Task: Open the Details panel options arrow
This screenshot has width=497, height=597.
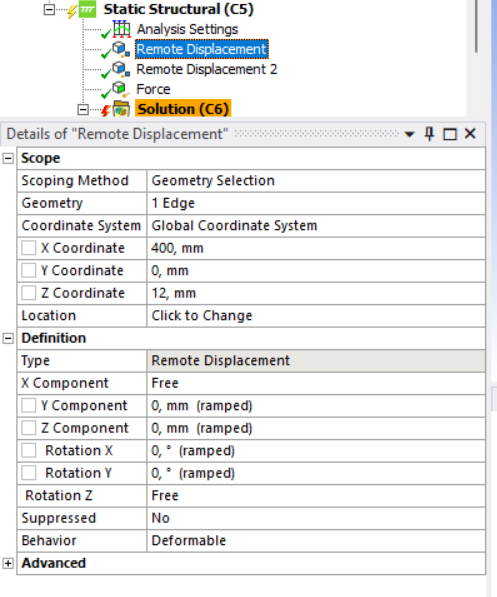Action: [x=409, y=134]
